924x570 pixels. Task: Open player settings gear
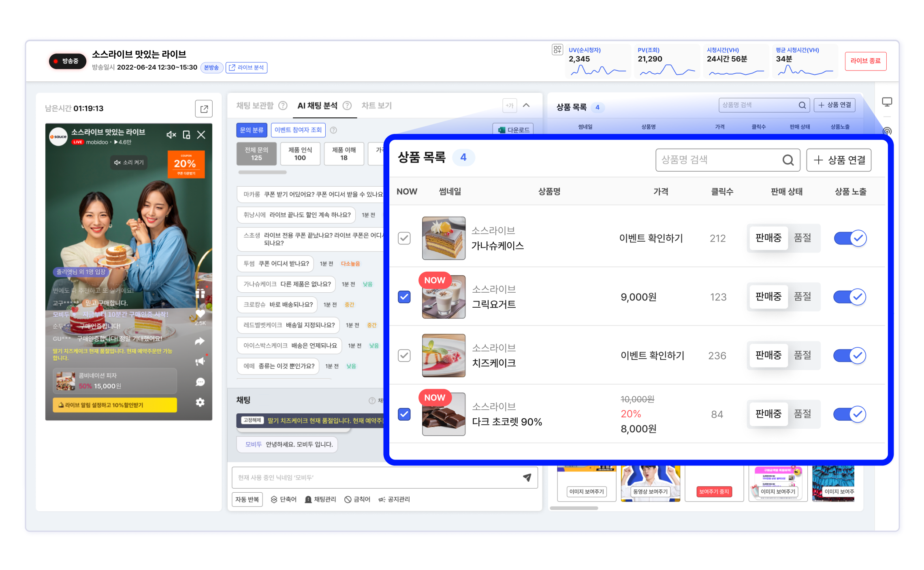pyautogui.click(x=200, y=402)
